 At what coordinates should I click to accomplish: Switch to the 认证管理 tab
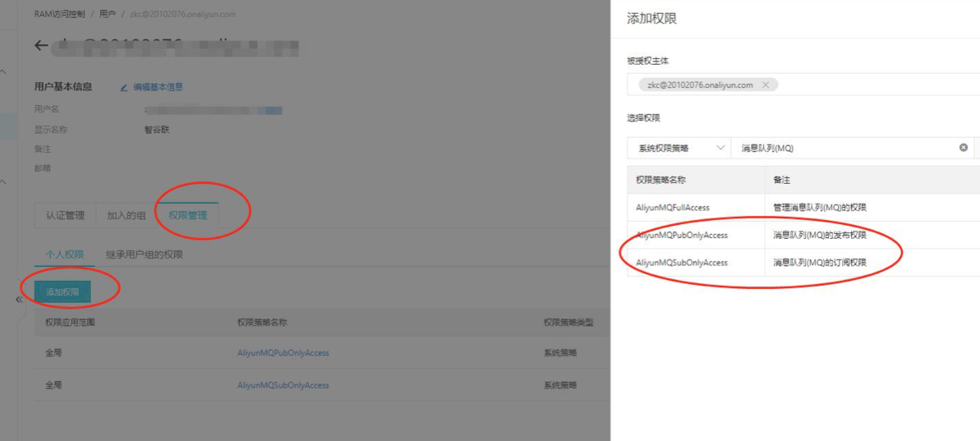click(65, 215)
